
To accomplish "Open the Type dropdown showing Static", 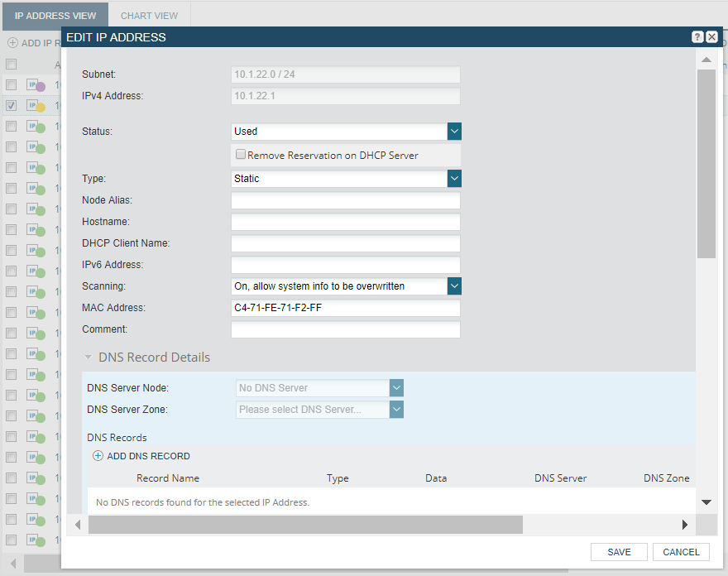I will (x=453, y=179).
